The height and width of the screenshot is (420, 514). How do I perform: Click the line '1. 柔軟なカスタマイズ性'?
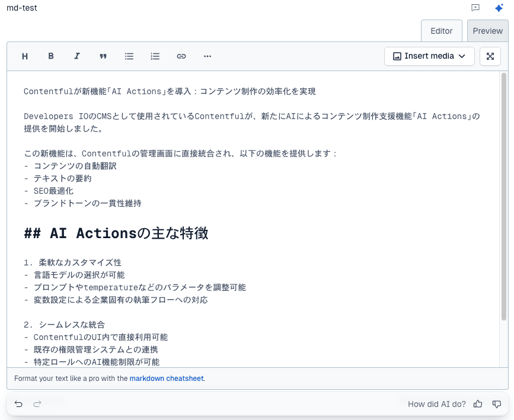click(72, 262)
